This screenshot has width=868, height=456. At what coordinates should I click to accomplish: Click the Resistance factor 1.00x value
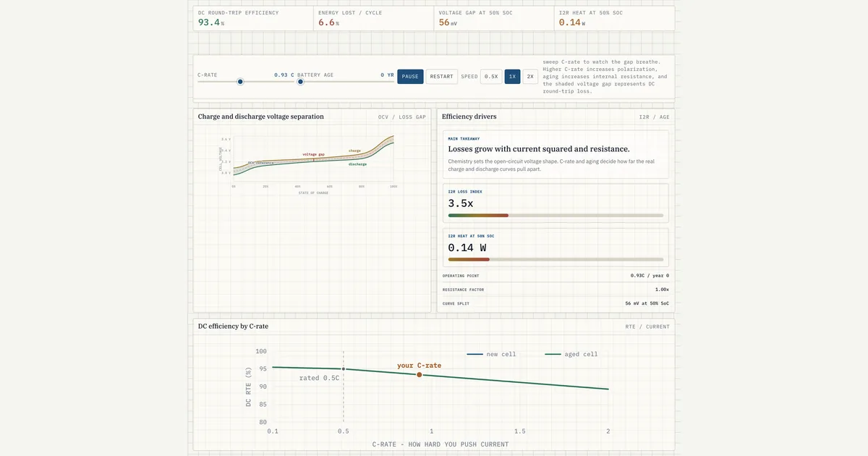pyautogui.click(x=661, y=290)
